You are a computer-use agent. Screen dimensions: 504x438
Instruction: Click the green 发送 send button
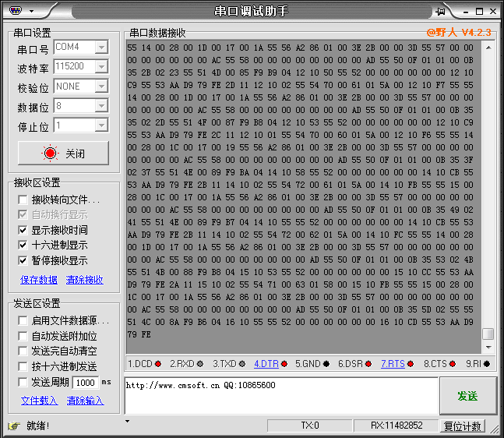click(x=468, y=396)
